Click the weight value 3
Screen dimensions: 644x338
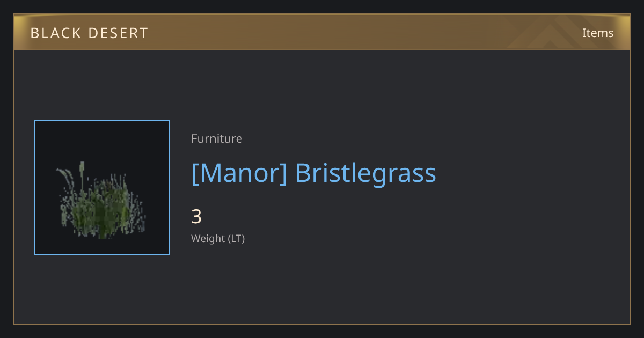(196, 217)
